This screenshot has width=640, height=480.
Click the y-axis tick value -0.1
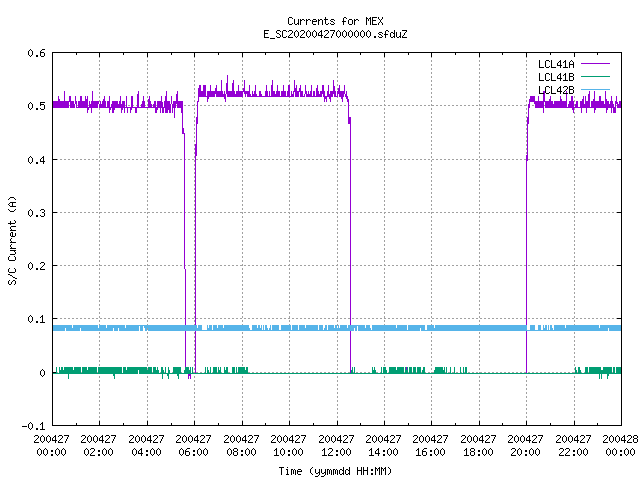tap(34, 426)
